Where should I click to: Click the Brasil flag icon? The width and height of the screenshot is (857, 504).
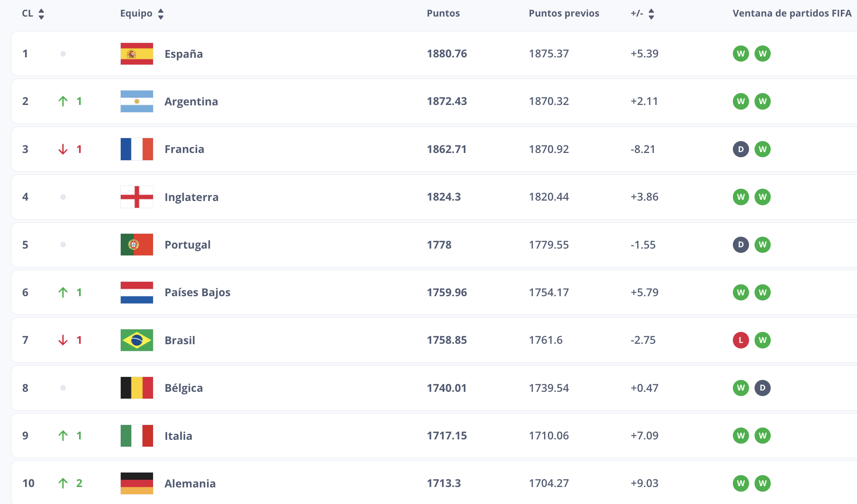(x=136, y=340)
